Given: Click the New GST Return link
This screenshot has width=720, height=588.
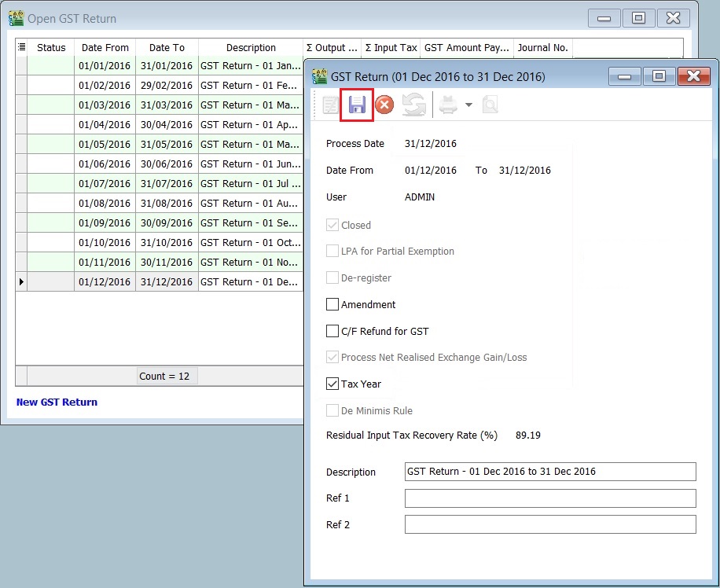Looking at the screenshot, I should (x=57, y=402).
